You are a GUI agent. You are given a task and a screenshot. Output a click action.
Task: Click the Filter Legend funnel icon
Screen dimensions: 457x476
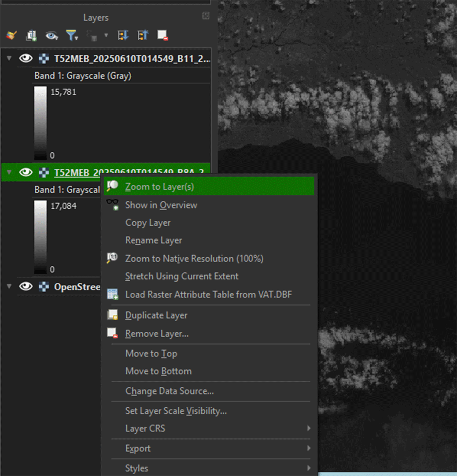pyautogui.click(x=71, y=36)
